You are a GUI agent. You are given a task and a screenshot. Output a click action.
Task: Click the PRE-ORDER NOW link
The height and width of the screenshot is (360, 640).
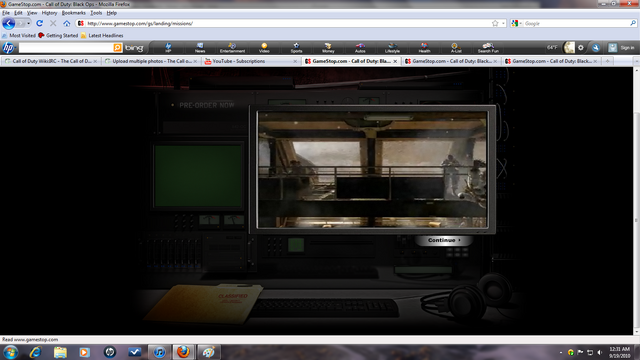[x=207, y=105]
